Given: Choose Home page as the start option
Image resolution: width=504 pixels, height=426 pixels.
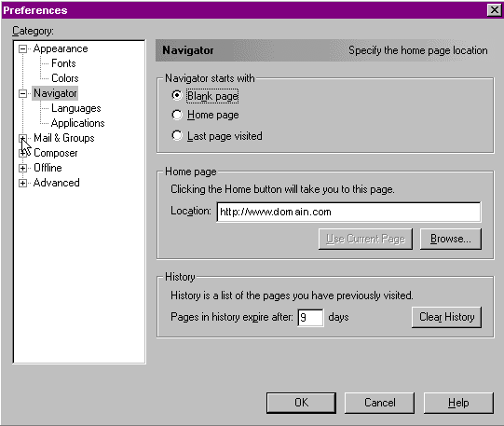Looking at the screenshot, I should tap(177, 115).
